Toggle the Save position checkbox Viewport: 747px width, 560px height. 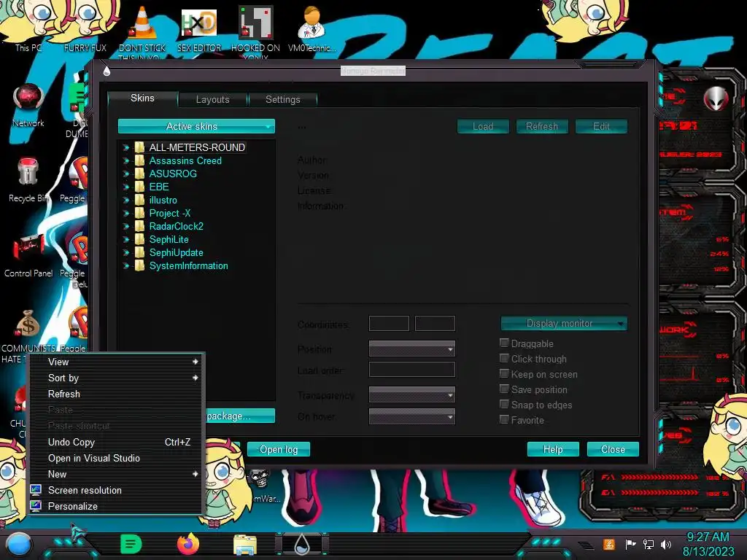(x=504, y=389)
